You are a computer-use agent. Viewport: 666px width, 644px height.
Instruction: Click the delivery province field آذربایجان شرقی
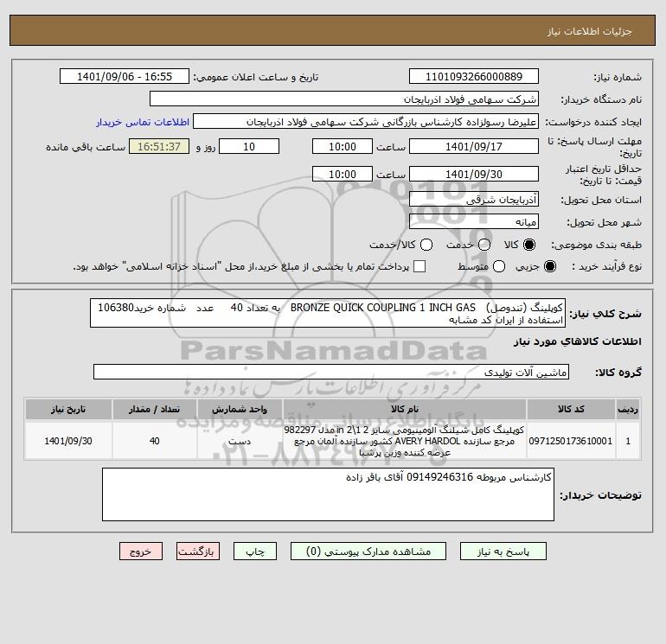coord(474,199)
